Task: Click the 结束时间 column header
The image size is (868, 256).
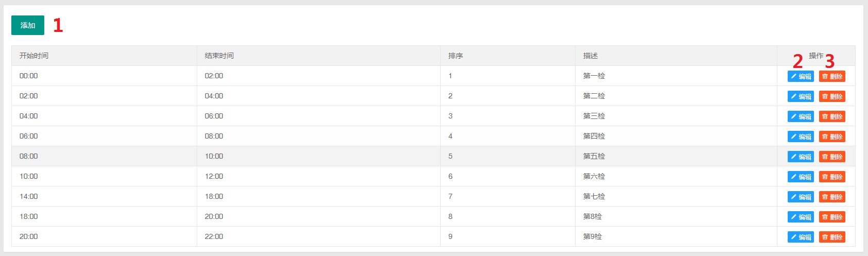Action: tap(219, 56)
